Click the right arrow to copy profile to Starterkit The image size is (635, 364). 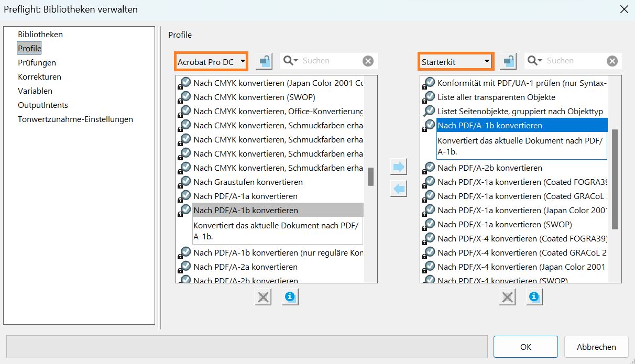click(x=399, y=167)
